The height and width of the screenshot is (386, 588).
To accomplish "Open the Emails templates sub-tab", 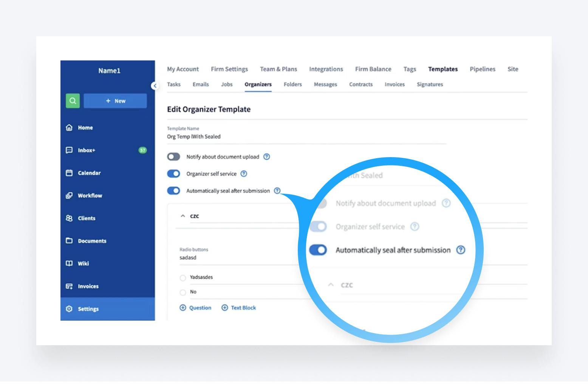I will point(200,85).
